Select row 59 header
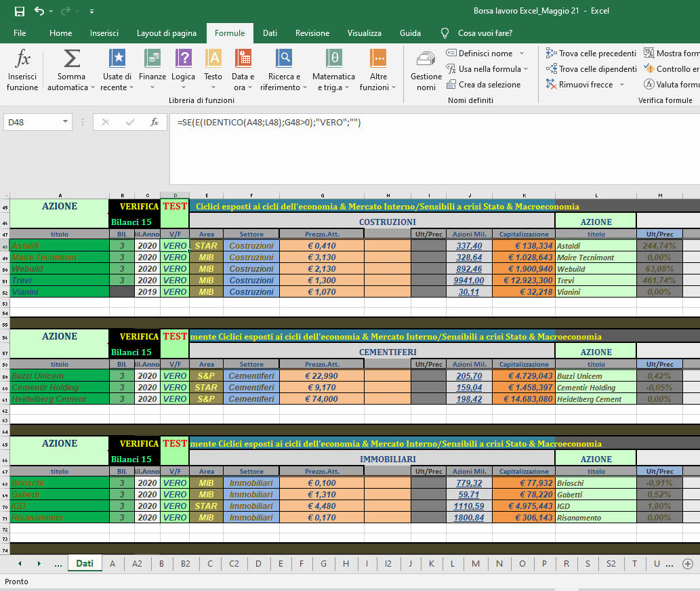This screenshot has width=700, height=591. [x=5, y=376]
